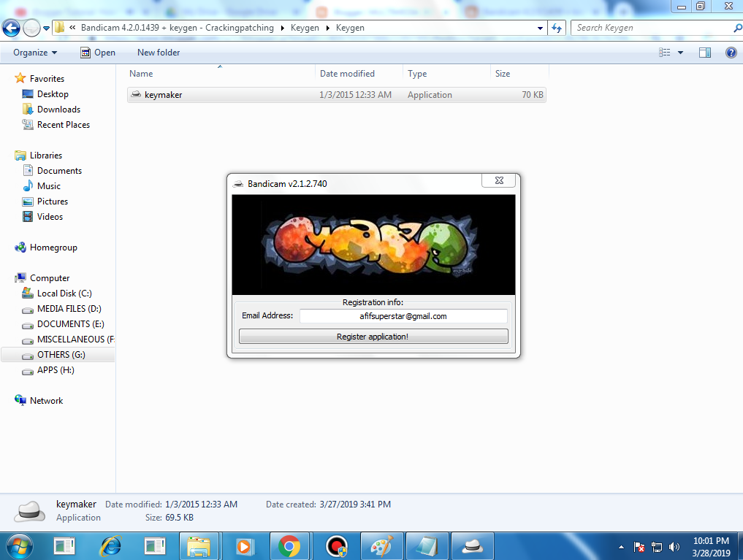Image resolution: width=743 pixels, height=560 pixels.
Task: Click the keymaker hat icon on taskbar
Action: pyautogui.click(x=473, y=547)
